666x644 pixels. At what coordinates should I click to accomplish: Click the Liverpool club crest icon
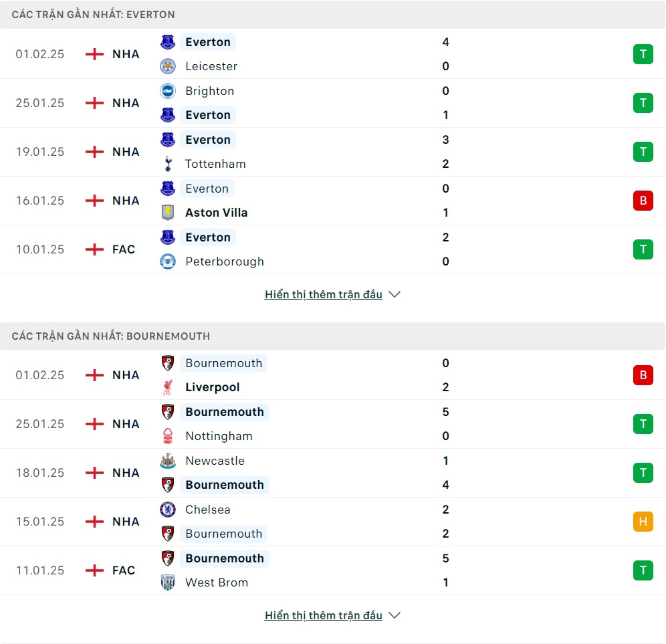click(x=168, y=387)
